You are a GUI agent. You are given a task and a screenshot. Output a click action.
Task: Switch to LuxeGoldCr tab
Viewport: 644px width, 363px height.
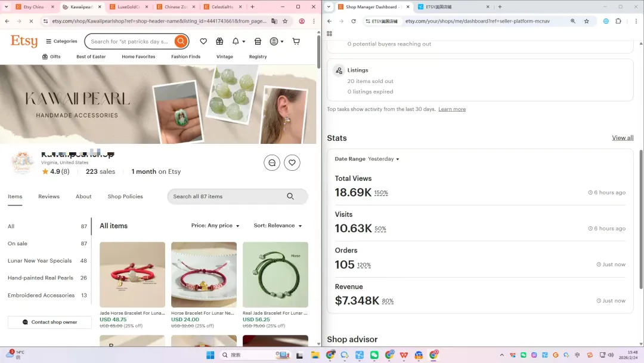(x=128, y=7)
